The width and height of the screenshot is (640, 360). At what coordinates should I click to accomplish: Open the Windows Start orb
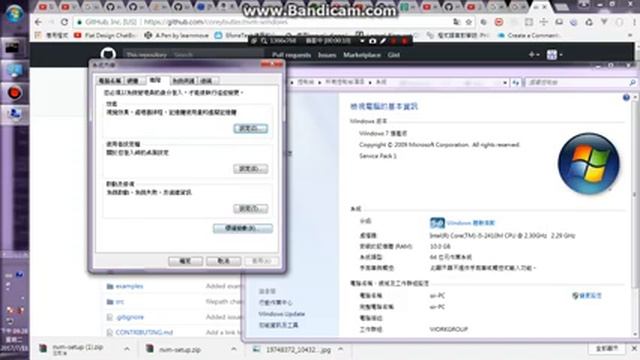[14, 14]
